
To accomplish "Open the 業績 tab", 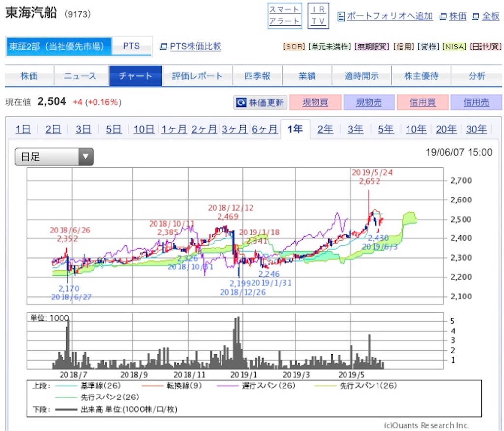I will tap(307, 76).
